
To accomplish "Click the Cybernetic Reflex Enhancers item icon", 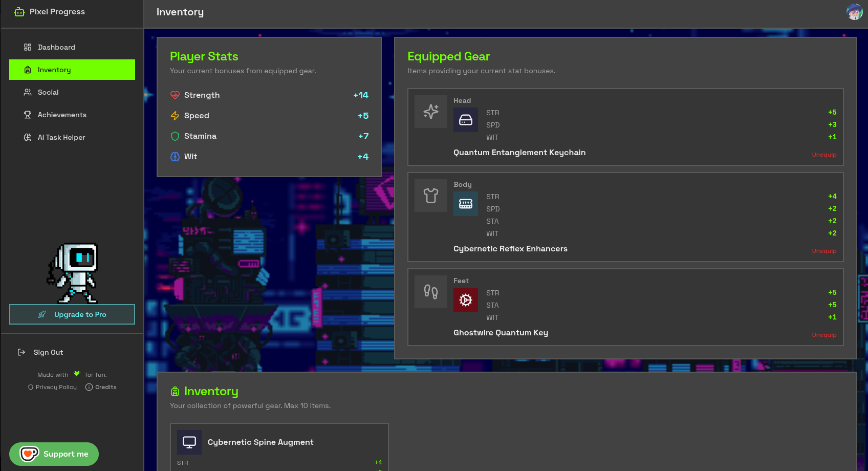I will point(465,204).
